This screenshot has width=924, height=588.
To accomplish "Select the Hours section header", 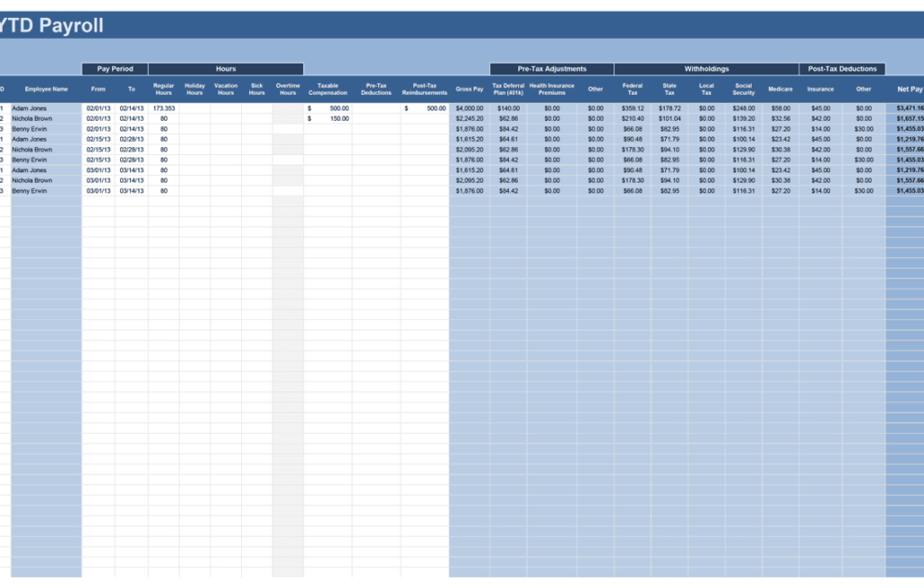I will point(226,69).
